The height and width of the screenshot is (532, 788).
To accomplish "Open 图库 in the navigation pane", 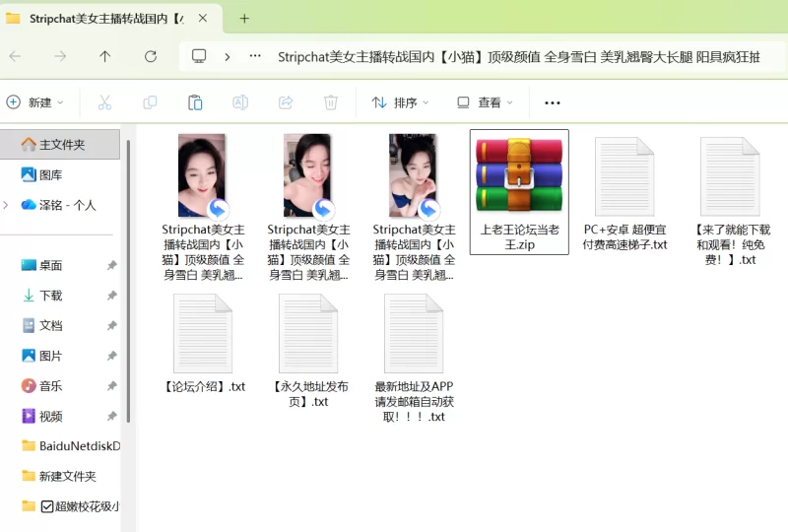I will coord(49,174).
